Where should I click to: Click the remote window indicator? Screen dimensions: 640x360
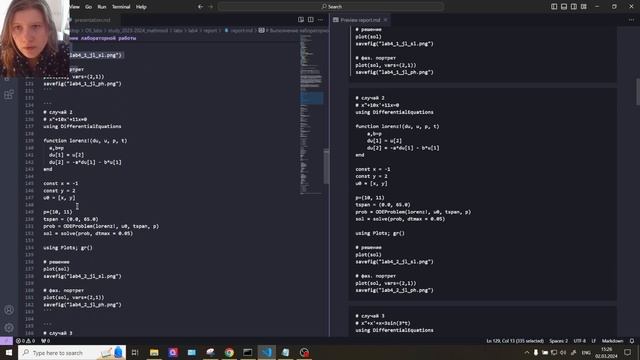[6, 340]
